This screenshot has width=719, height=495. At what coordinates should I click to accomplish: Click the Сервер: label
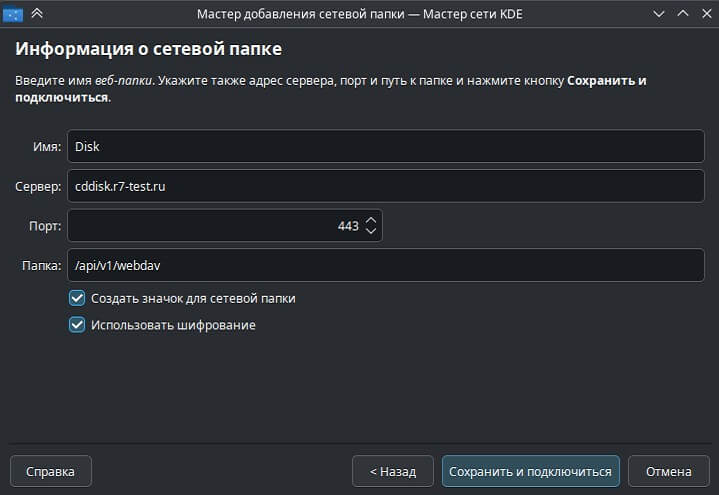[38, 187]
